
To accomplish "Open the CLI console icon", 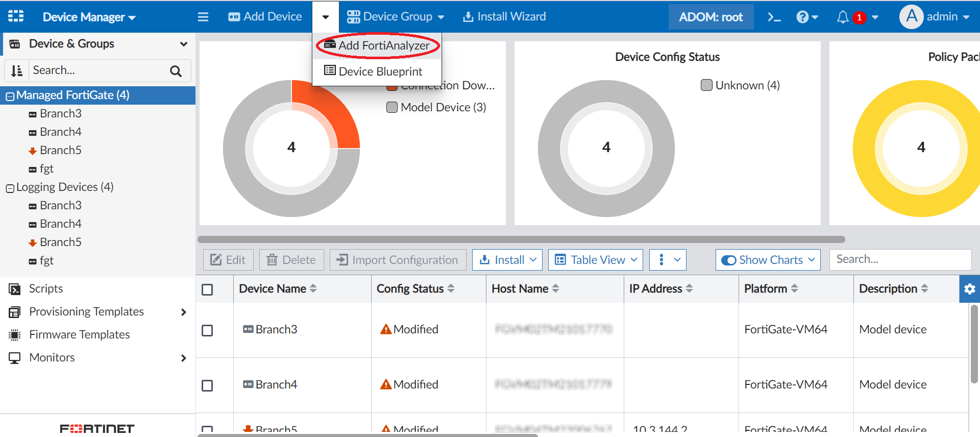I will click(774, 17).
